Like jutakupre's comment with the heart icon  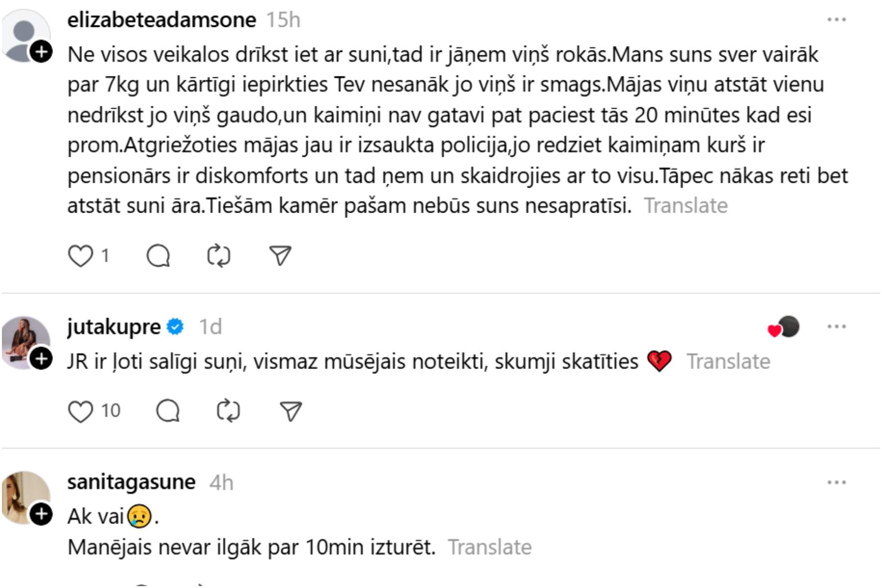click(x=80, y=411)
